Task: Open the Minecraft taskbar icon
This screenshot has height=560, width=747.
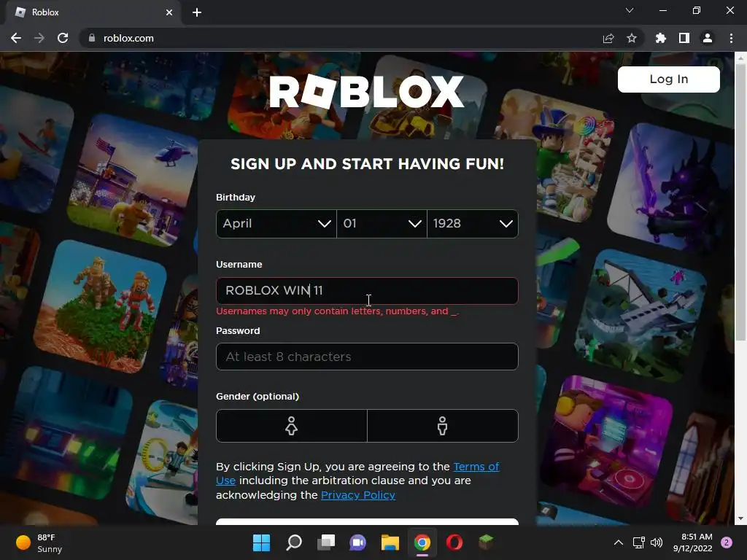Action: pyautogui.click(x=487, y=542)
